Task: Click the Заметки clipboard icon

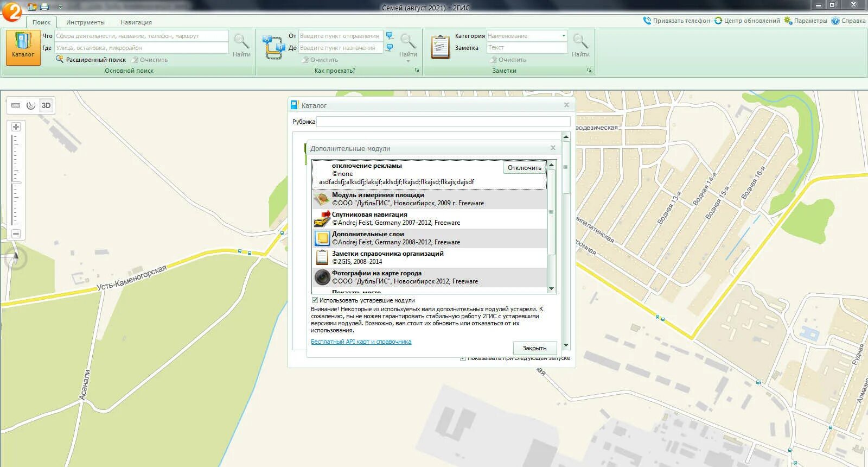Action: point(440,47)
